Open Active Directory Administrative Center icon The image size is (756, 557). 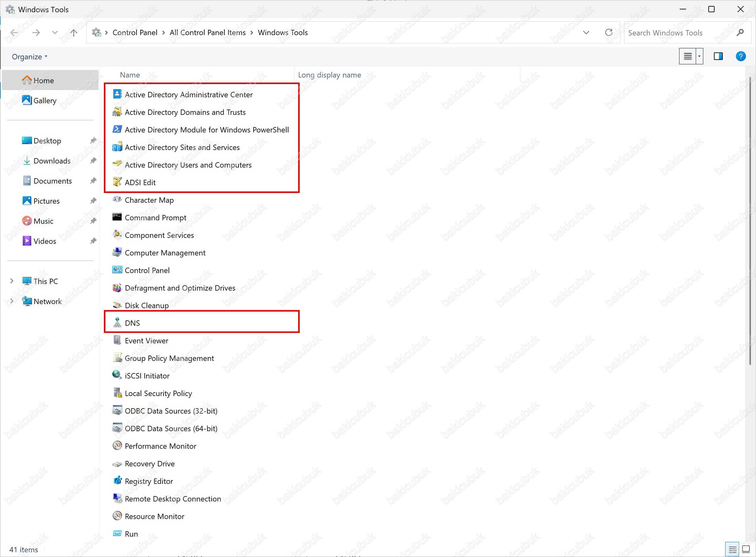click(x=117, y=94)
